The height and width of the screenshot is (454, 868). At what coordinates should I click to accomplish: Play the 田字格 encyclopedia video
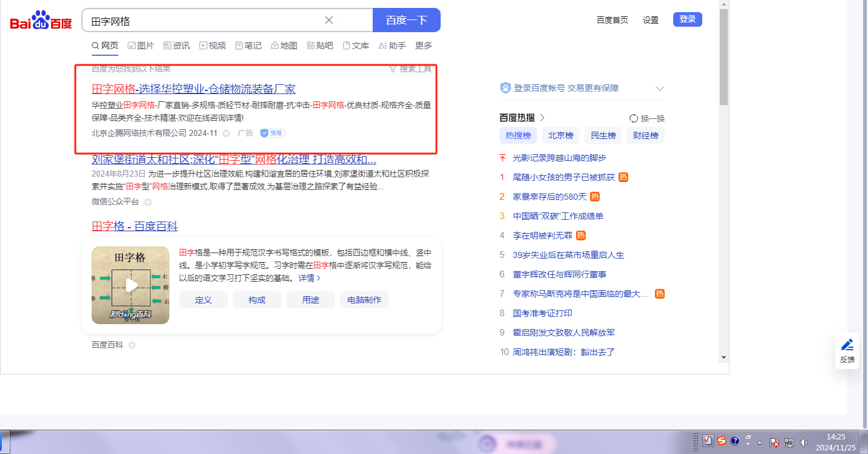coord(131,285)
